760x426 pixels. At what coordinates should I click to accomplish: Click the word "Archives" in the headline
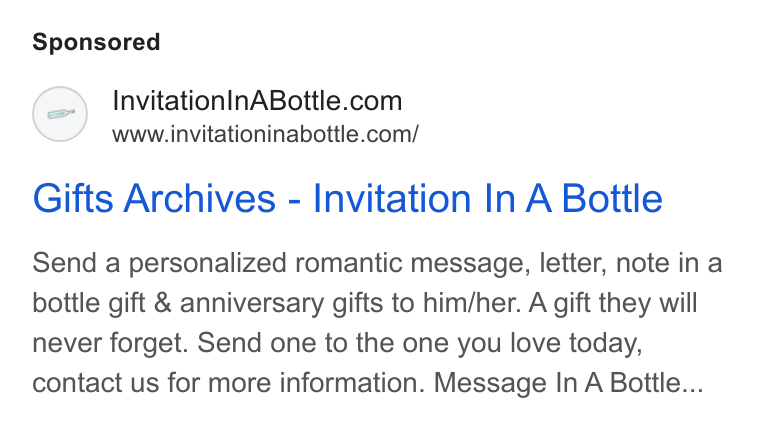pos(200,199)
